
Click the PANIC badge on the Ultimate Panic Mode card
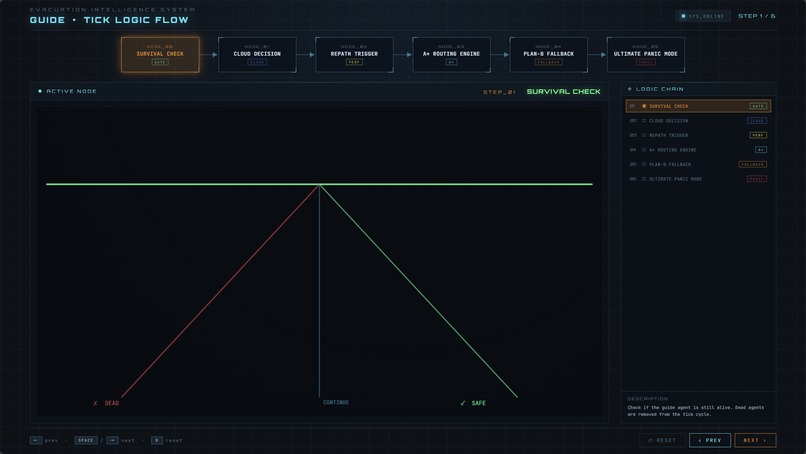point(646,62)
